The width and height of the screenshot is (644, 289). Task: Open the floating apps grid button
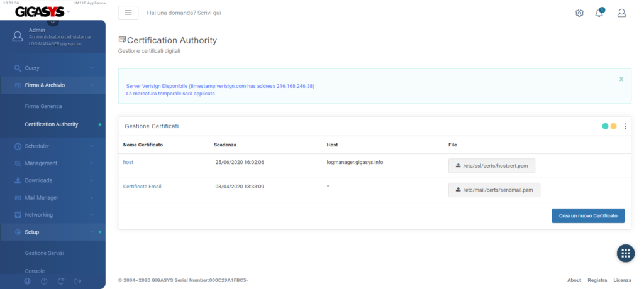625,253
